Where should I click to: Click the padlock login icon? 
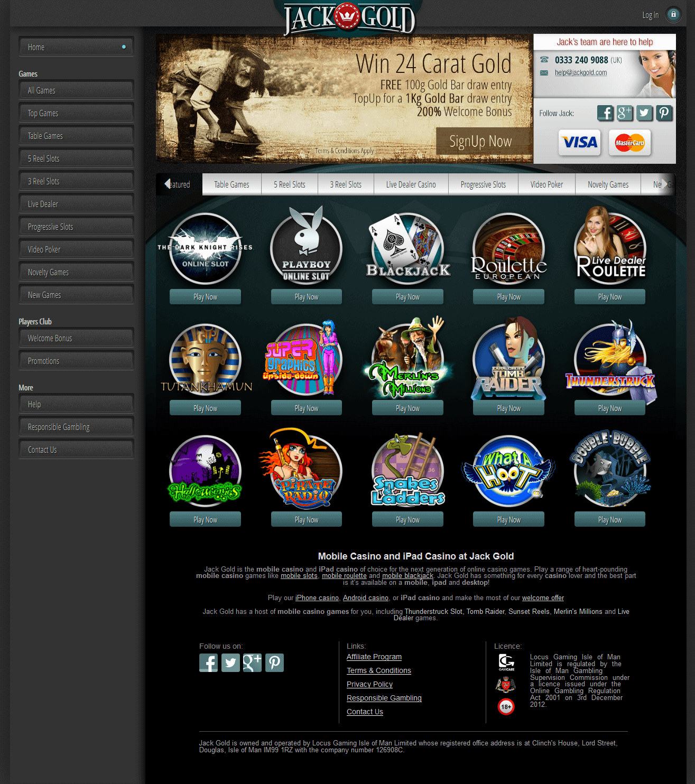point(673,14)
